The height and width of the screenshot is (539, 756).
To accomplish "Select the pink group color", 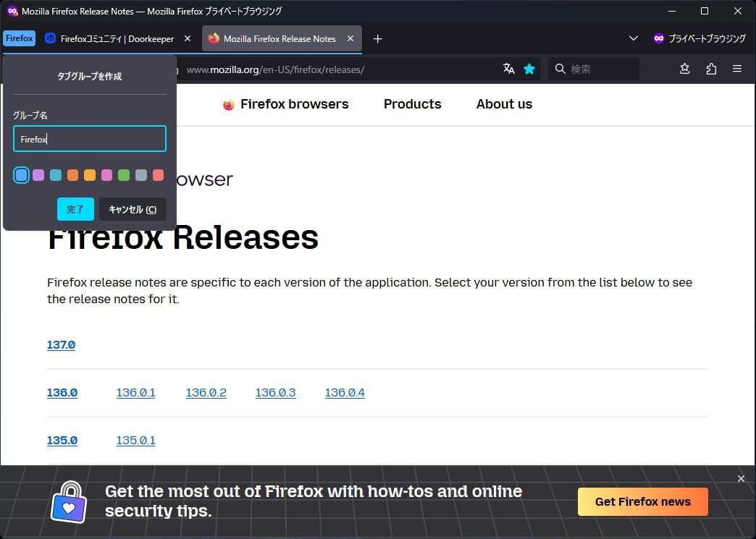I will point(106,175).
